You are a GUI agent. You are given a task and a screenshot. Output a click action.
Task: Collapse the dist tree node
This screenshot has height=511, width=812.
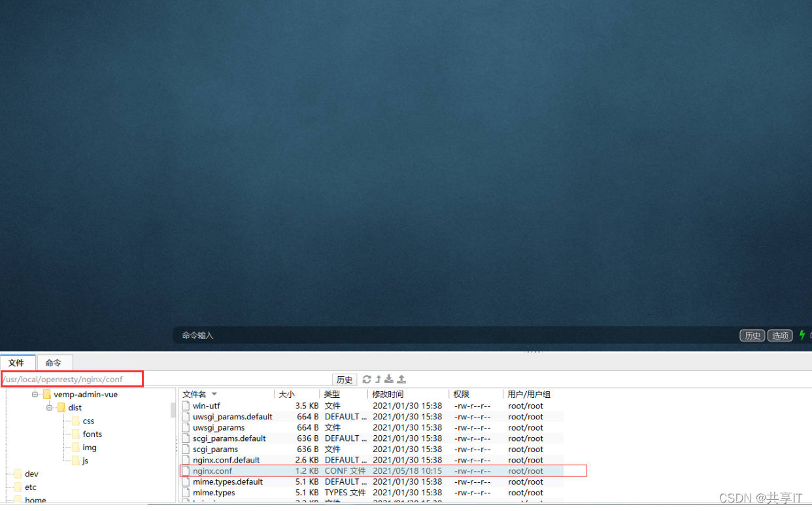[50, 408]
